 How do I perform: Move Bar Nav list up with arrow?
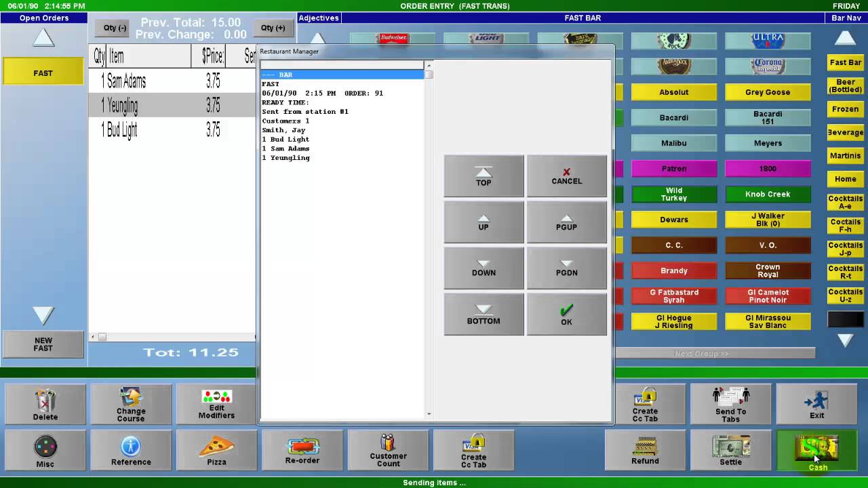(x=845, y=38)
